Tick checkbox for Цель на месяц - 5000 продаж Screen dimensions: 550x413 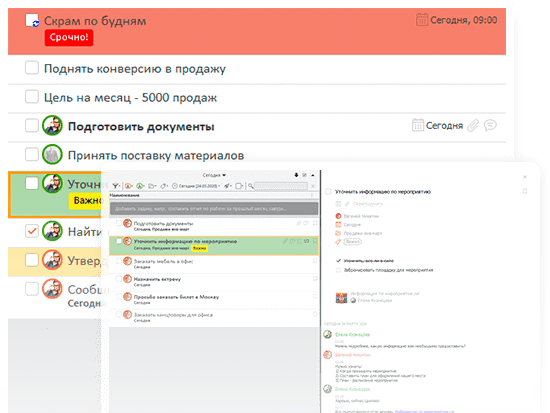[32, 96]
